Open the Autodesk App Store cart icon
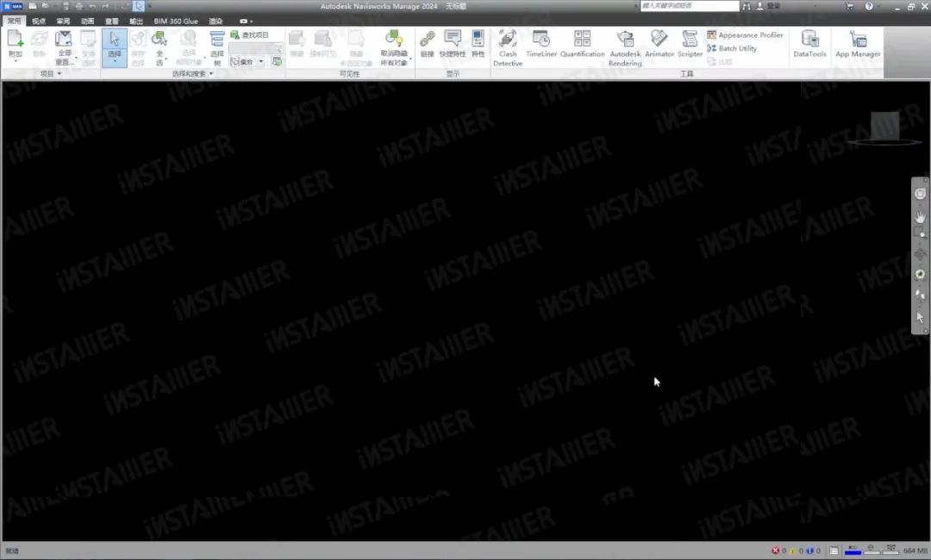 click(x=850, y=6)
